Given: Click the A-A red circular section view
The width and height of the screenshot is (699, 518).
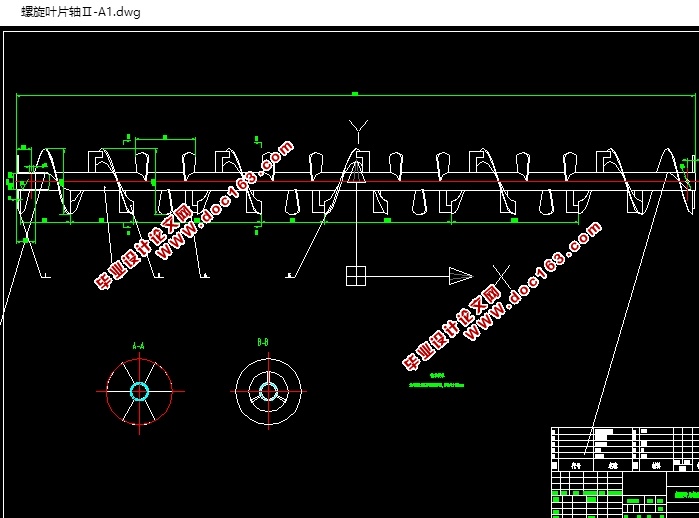Looking at the screenshot, I should click(140, 392).
